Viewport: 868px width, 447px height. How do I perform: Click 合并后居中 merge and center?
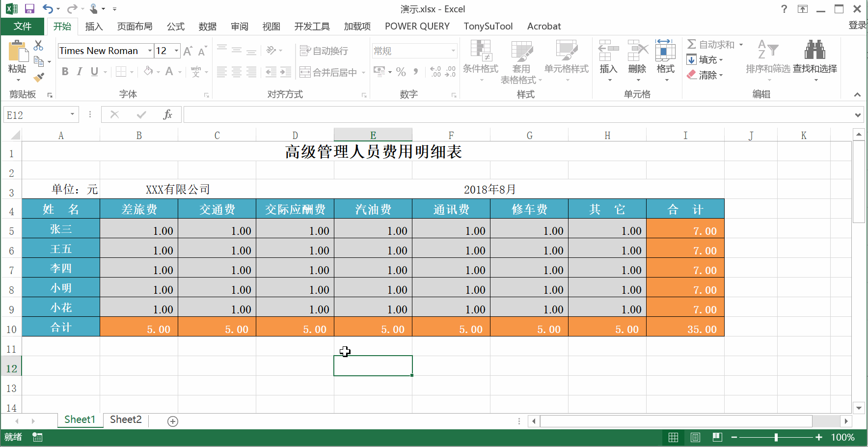coord(328,72)
